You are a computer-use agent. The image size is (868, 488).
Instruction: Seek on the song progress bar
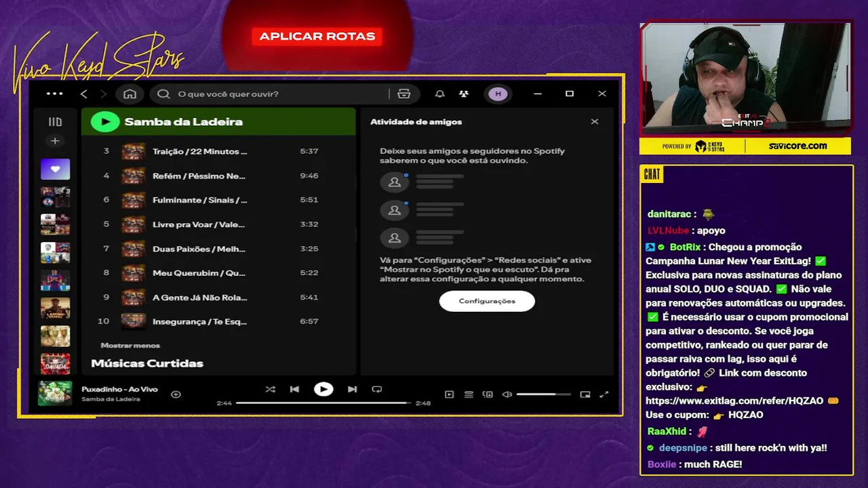(323, 403)
